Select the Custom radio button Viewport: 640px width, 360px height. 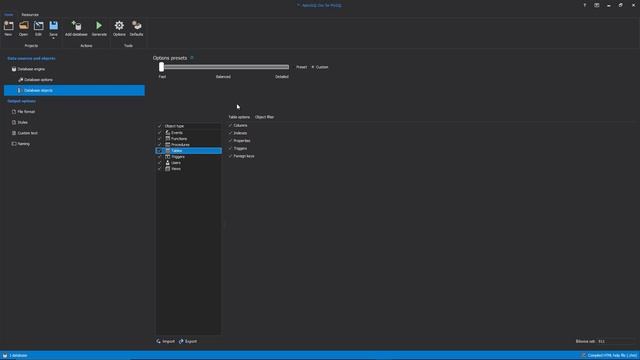click(320, 67)
